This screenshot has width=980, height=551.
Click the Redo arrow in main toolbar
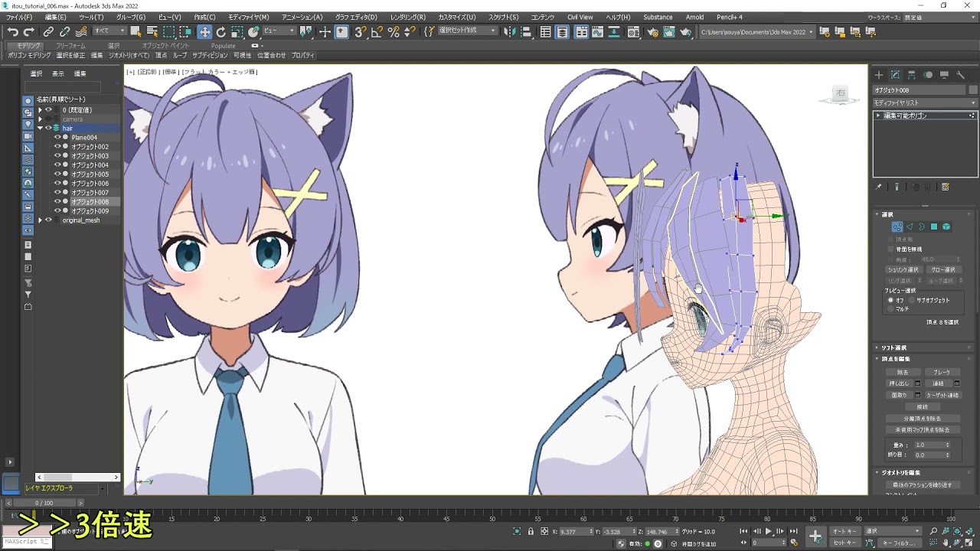(x=29, y=31)
